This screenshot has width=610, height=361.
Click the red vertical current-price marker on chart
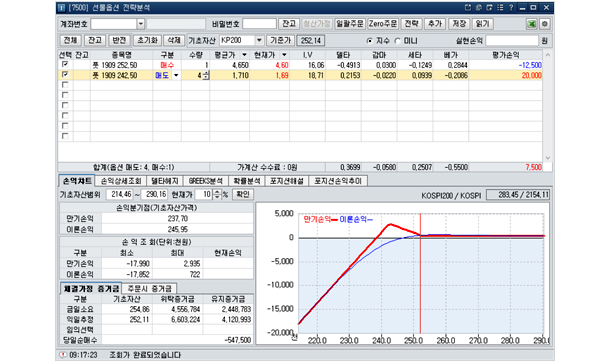420,273
